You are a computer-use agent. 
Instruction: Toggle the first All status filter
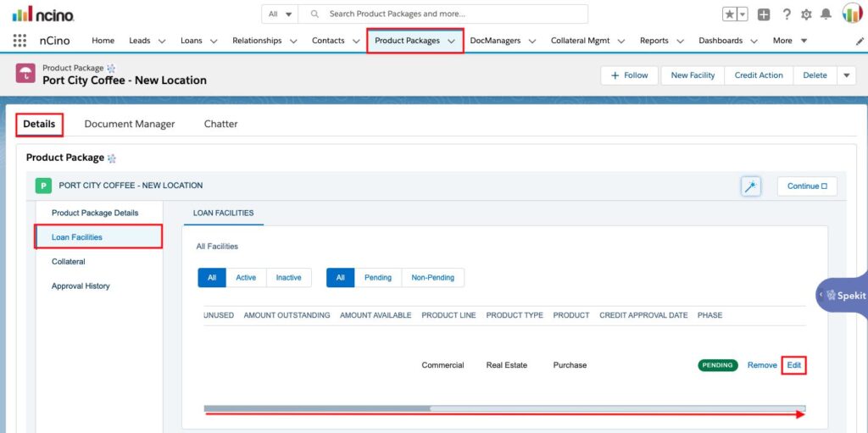point(212,277)
